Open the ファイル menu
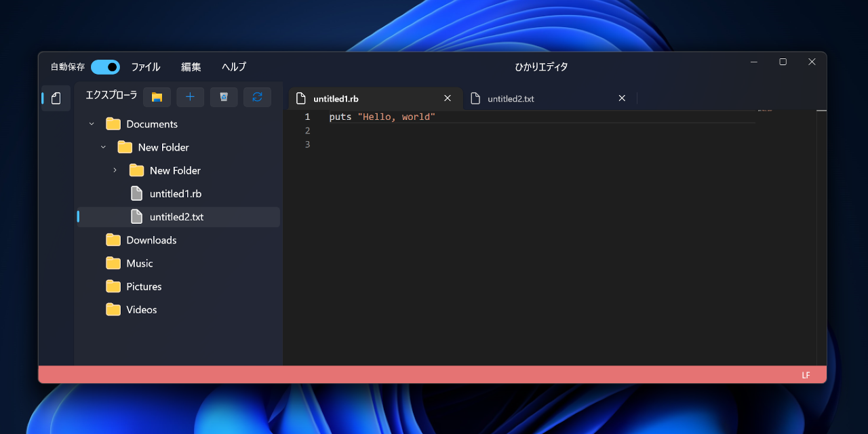Viewport: 868px width, 434px height. coord(145,66)
